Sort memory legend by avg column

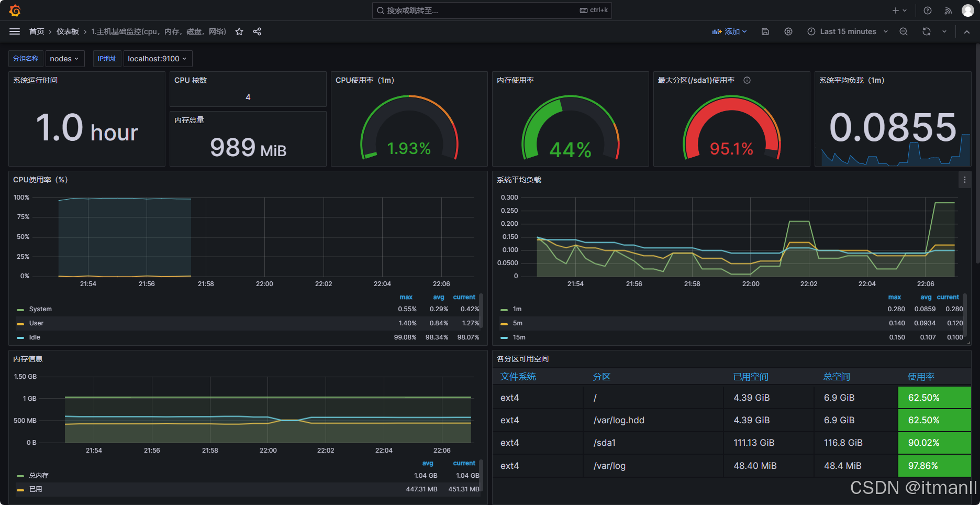[x=428, y=463]
